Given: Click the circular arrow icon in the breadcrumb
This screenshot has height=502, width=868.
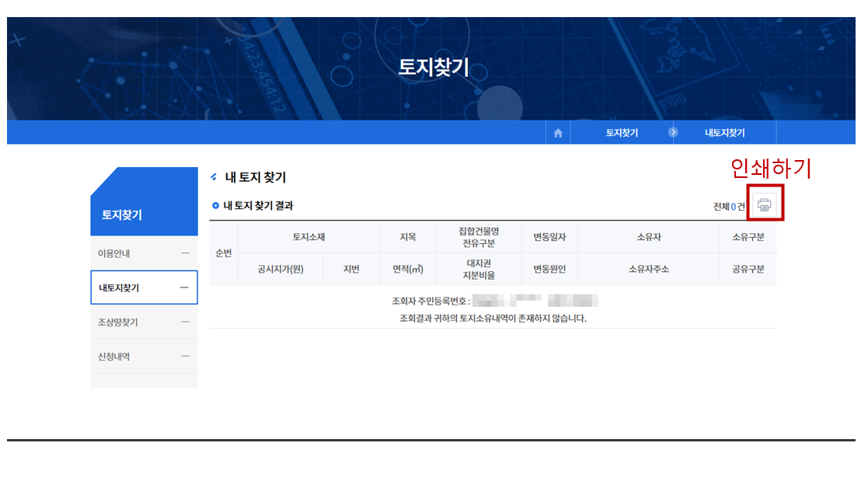Looking at the screenshot, I should pos(673,133).
